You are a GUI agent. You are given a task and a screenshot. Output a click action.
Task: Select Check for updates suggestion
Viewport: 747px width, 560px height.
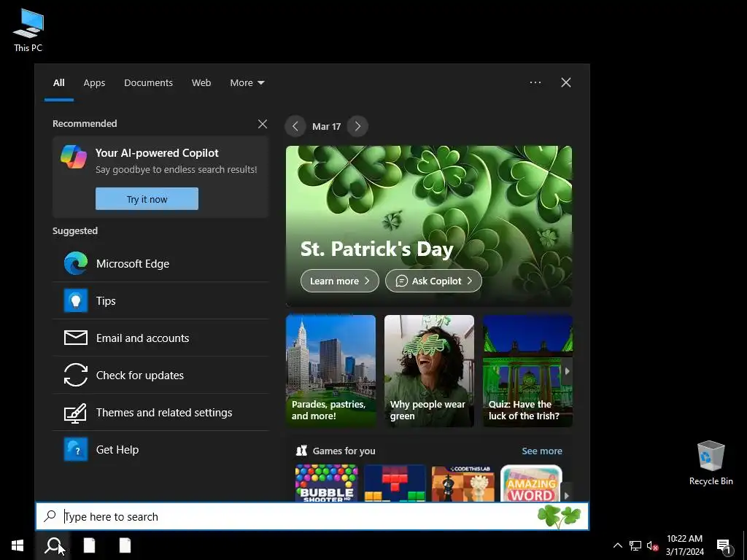[160, 376]
